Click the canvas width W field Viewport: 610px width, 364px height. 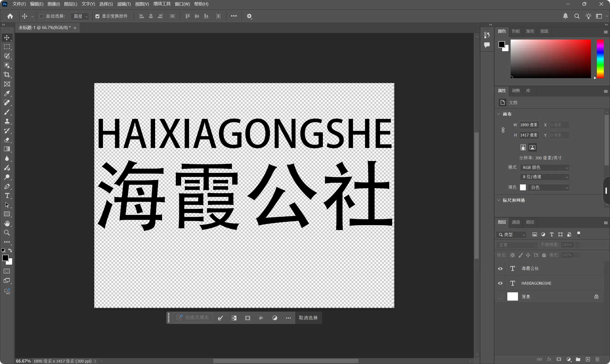click(529, 125)
